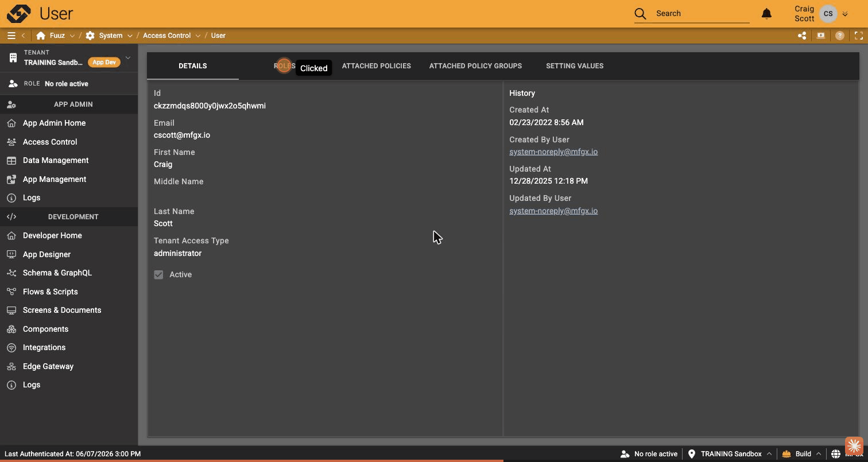Screen dimensions: 868x462
Task: Open the ATTACHED POLICY GROUPS tab
Action: pos(475,66)
